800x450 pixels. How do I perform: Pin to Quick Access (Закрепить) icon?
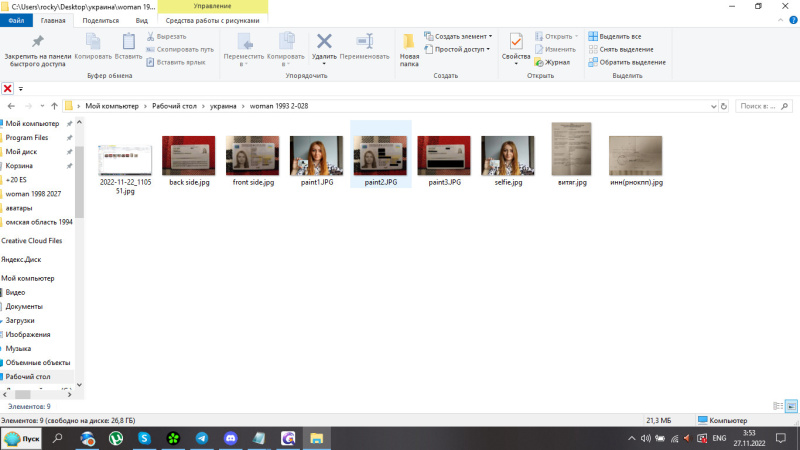[x=38, y=46]
